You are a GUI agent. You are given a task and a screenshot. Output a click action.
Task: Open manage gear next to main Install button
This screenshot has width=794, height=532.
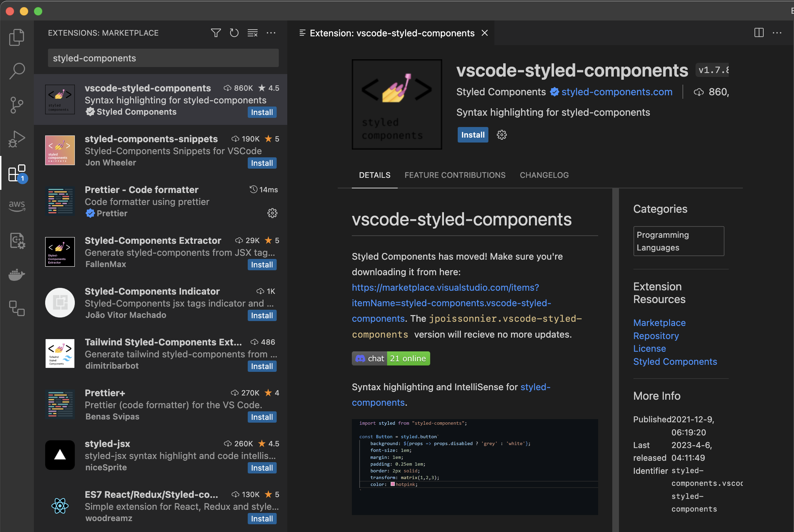(501, 135)
